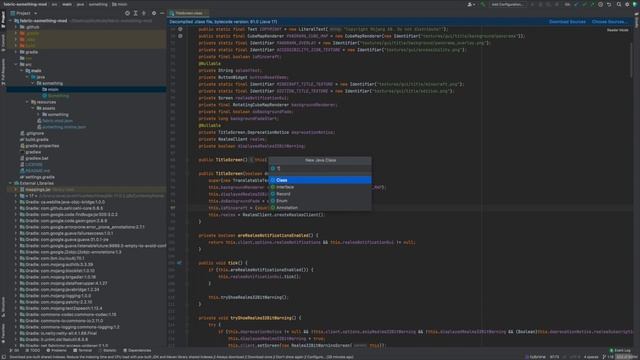Click the history clock icon in toolbar
The width and height of the screenshot is (640, 360).
[600, 4]
